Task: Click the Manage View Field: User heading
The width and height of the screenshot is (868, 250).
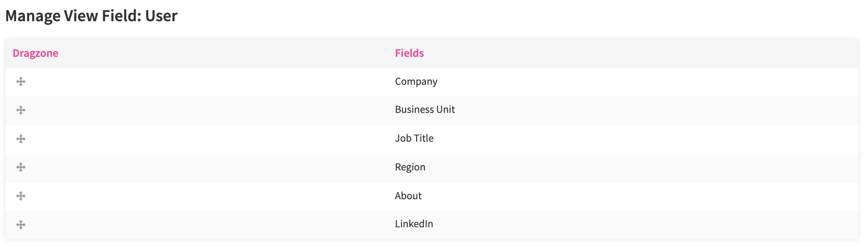Action: 91,16
